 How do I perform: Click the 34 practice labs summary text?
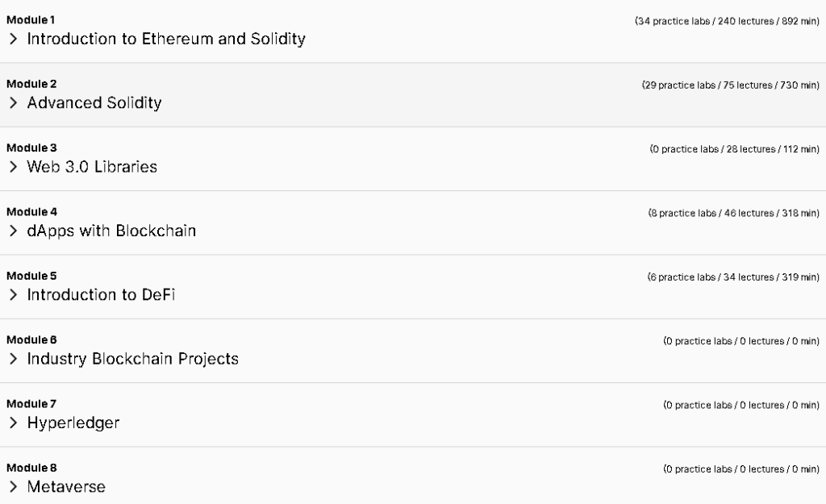click(727, 21)
